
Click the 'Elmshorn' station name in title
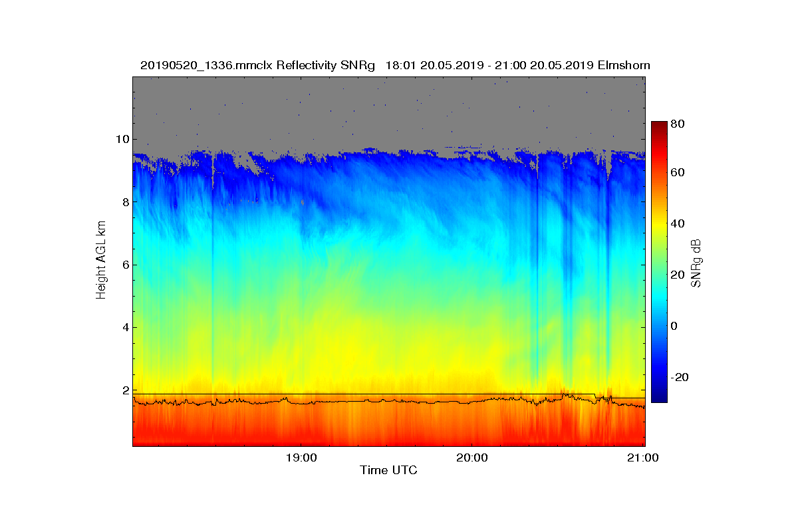tap(623, 65)
